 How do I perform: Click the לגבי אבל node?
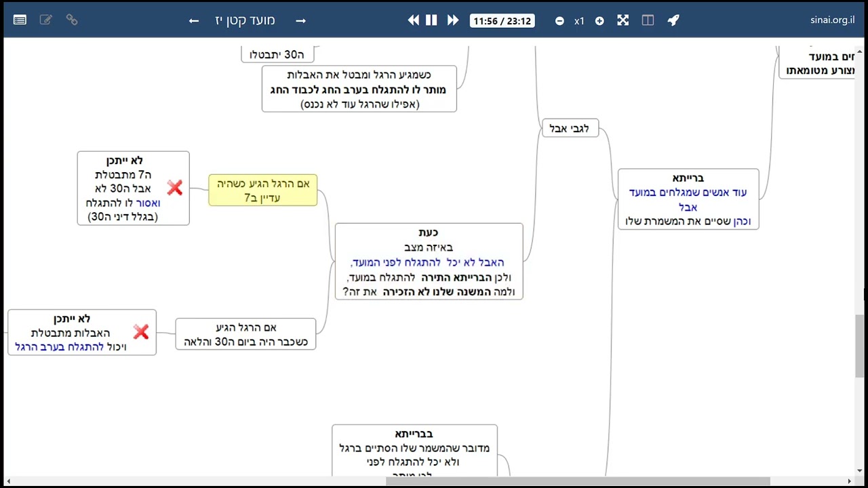pyautogui.click(x=570, y=128)
